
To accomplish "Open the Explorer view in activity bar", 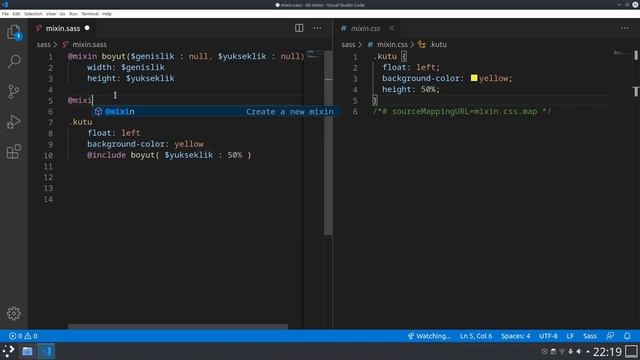I will click(x=14, y=32).
